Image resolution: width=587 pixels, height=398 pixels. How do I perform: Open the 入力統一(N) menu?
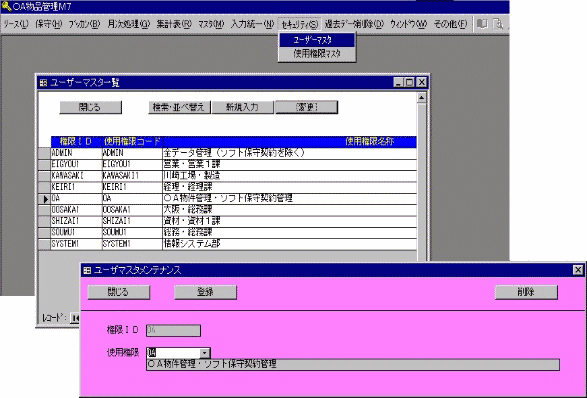tap(252, 24)
